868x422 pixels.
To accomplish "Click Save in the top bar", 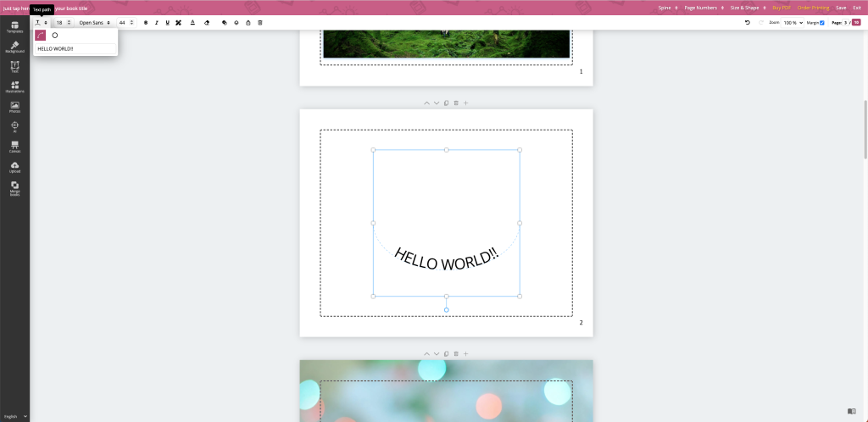I will point(841,8).
